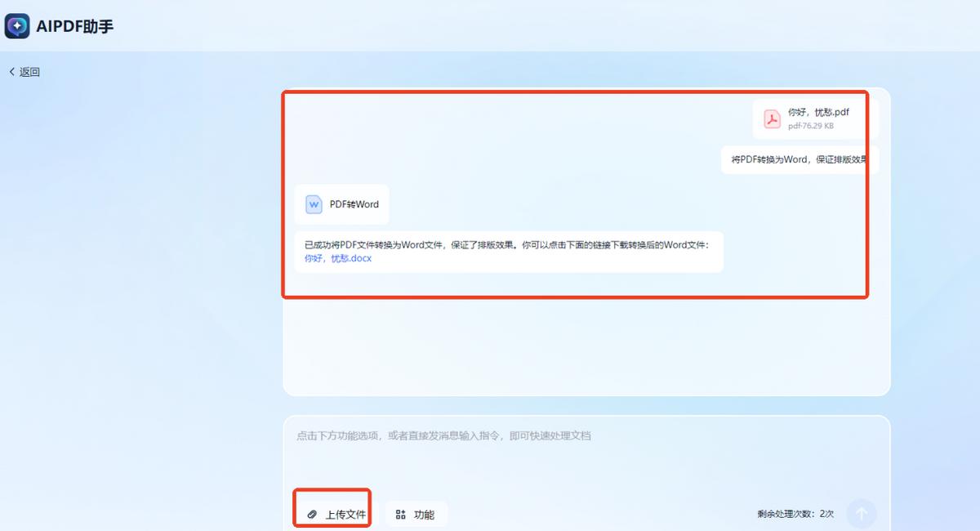Click the AIPDF助手 title text

click(x=75, y=26)
